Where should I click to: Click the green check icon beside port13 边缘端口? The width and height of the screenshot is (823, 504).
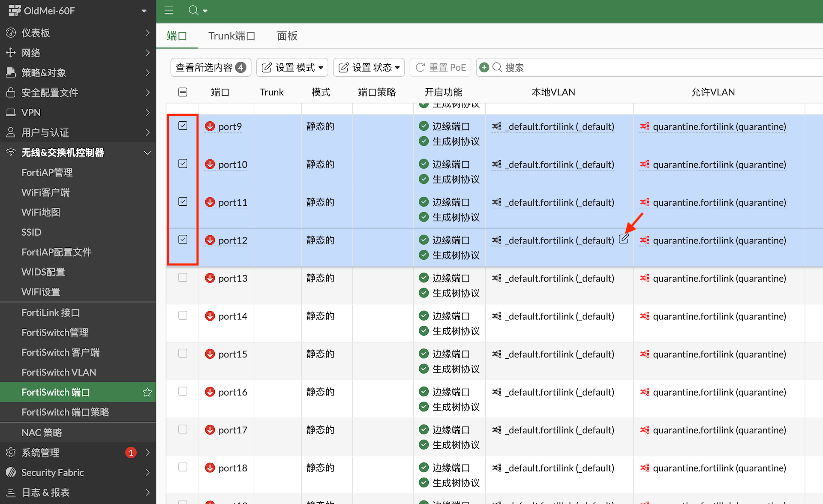click(424, 278)
